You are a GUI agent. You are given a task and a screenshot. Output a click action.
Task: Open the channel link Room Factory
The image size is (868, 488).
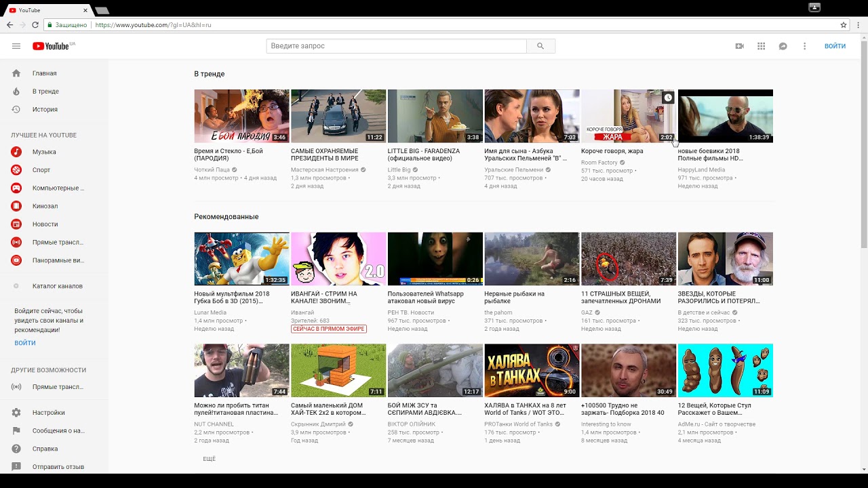[599, 163]
